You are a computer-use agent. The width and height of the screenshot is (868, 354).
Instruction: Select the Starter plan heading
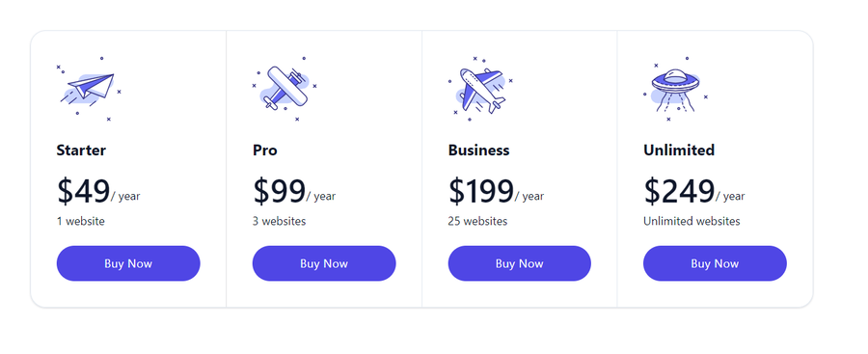coord(81,150)
